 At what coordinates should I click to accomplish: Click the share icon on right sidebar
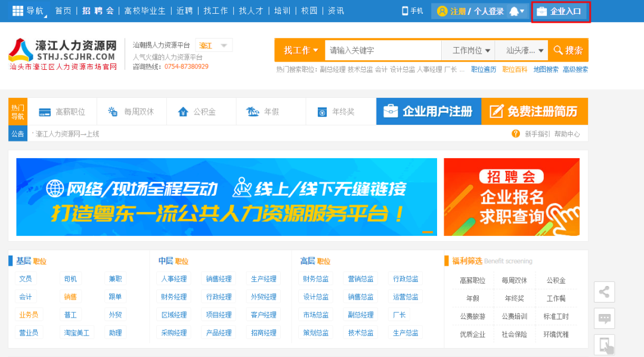604,292
